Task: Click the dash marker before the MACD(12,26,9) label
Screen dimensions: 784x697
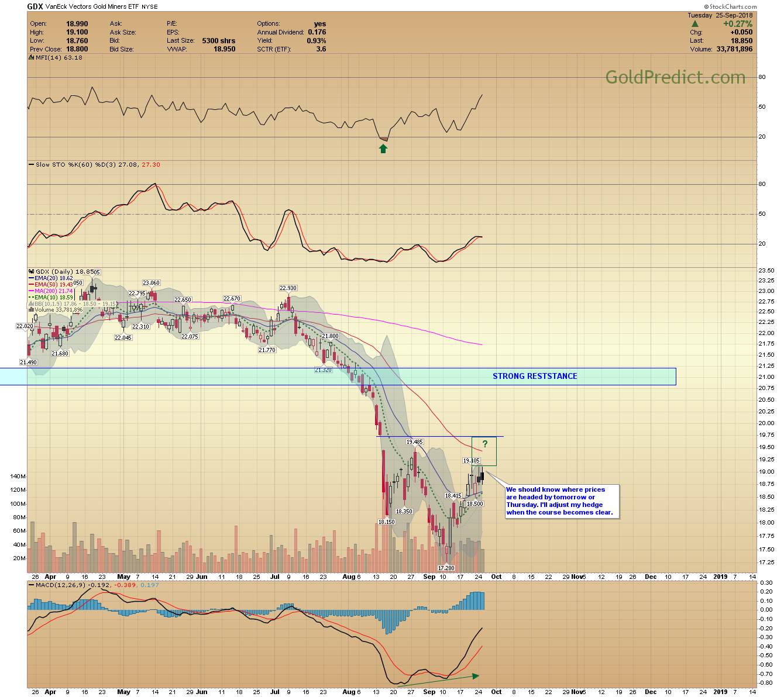Action: pyautogui.click(x=31, y=585)
